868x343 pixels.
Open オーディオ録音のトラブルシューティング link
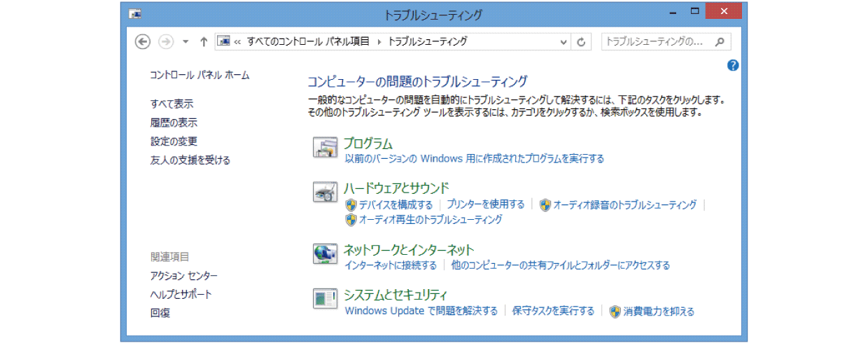(x=624, y=205)
